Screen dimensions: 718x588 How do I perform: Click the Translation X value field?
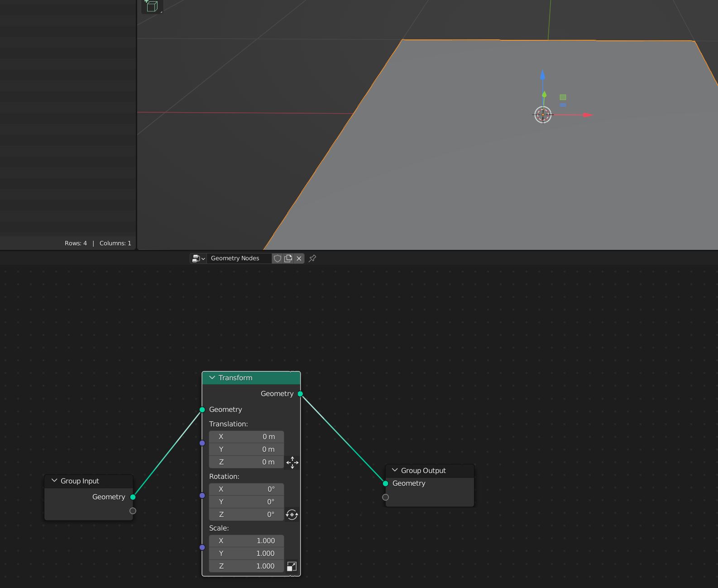pyautogui.click(x=246, y=437)
